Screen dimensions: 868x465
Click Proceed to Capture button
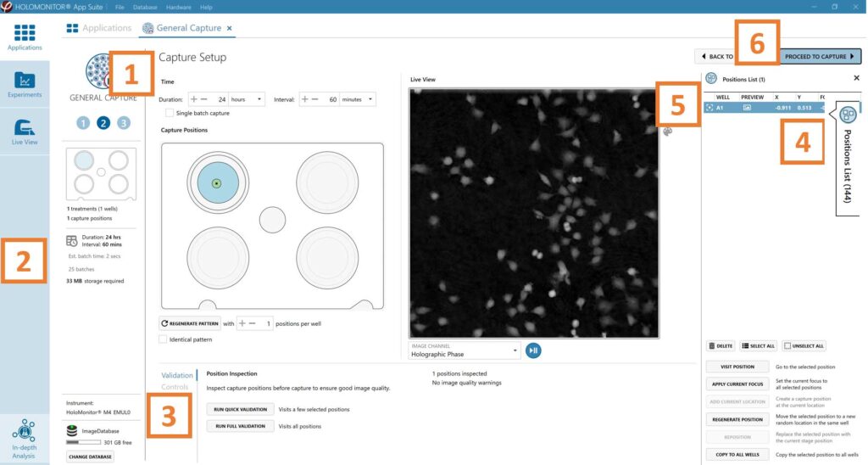tap(821, 56)
